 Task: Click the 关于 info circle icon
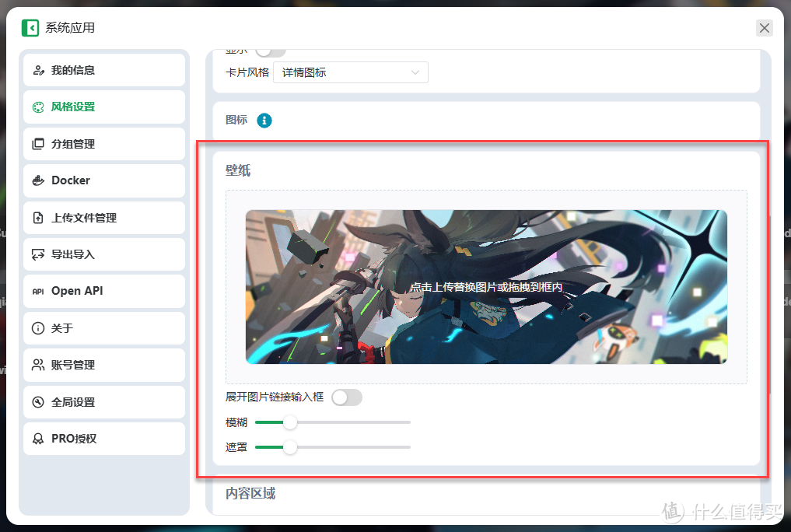coord(38,328)
